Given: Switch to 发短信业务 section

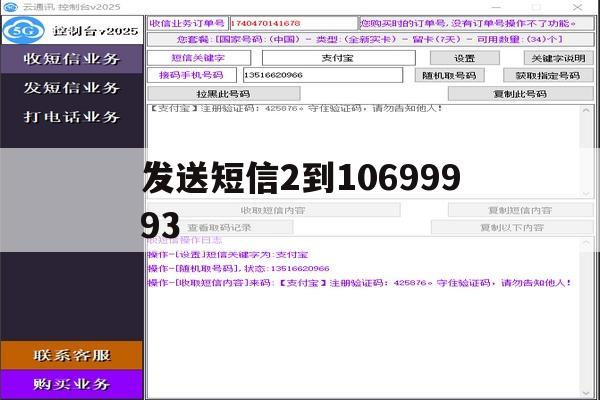Looking at the screenshot, I should tap(72, 88).
